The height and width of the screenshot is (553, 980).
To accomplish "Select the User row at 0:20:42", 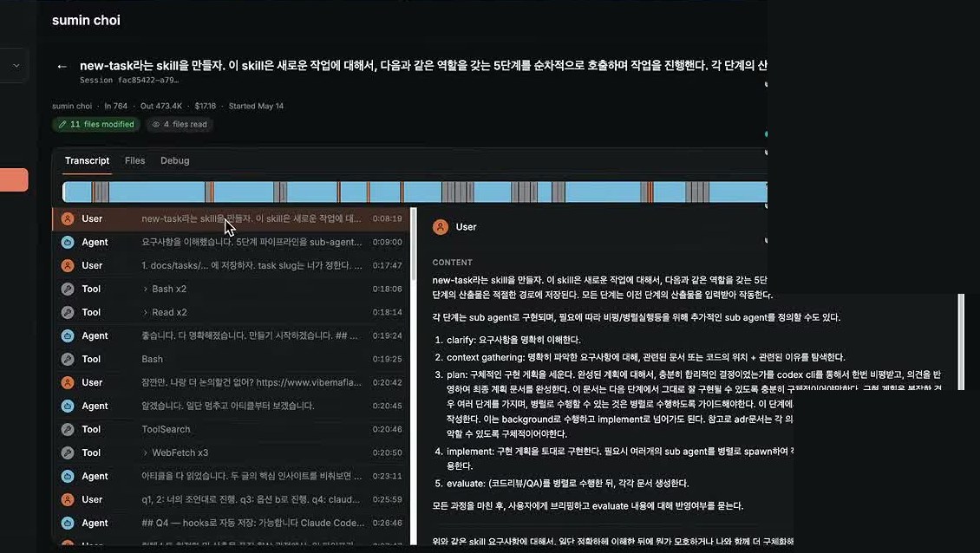I will (x=232, y=382).
